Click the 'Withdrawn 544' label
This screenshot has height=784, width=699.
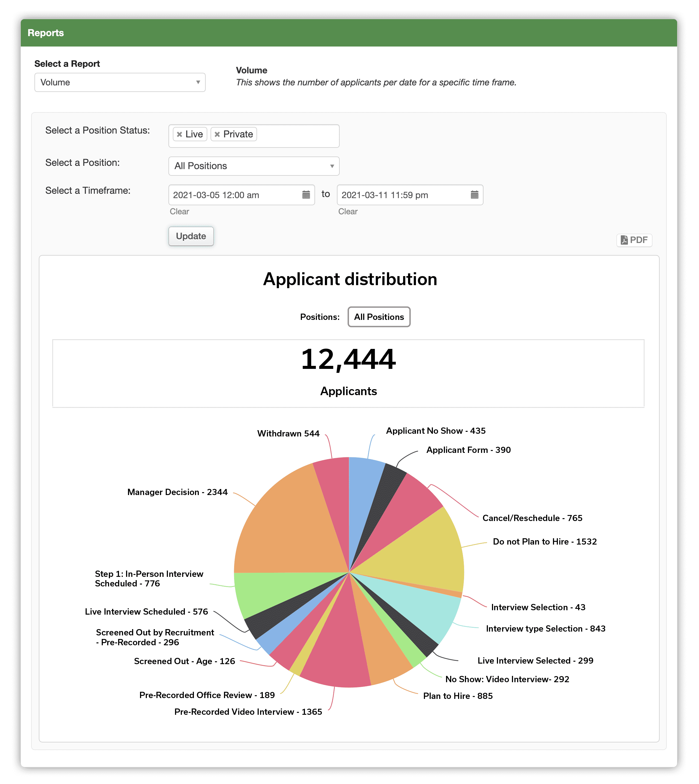tap(289, 433)
